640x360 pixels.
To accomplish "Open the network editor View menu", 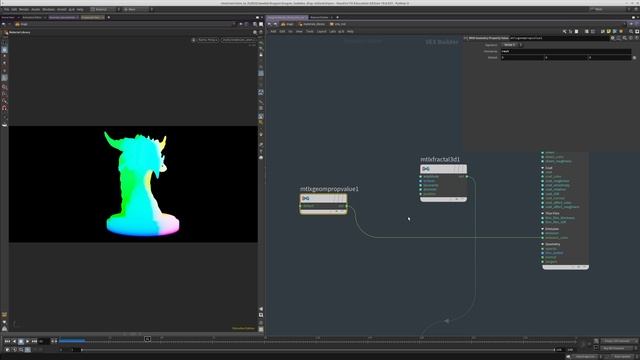I will pyautogui.click(x=299, y=31).
